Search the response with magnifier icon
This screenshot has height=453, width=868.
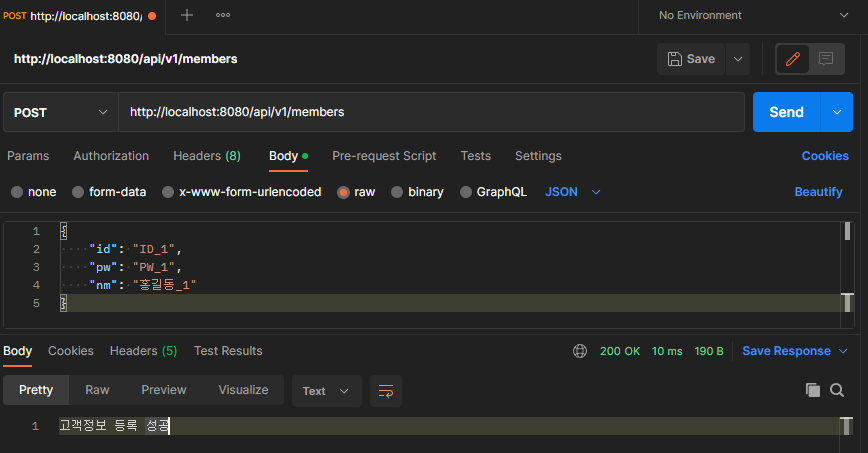point(837,390)
